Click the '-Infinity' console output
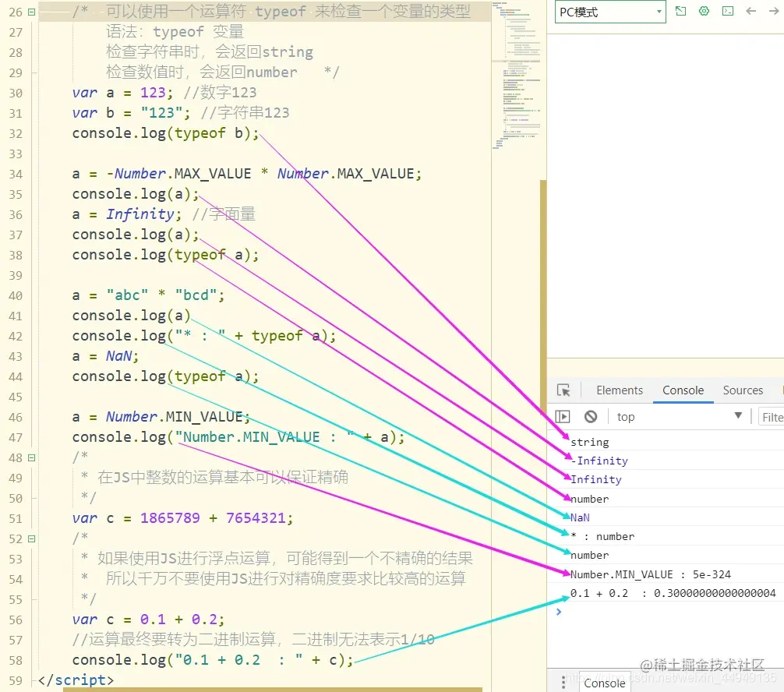The height and width of the screenshot is (692, 784). coord(599,461)
